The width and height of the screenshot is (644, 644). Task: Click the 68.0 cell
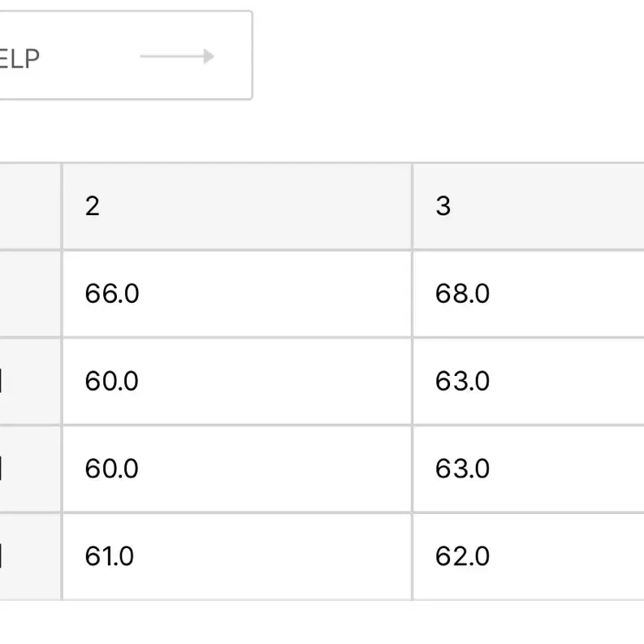click(529, 294)
